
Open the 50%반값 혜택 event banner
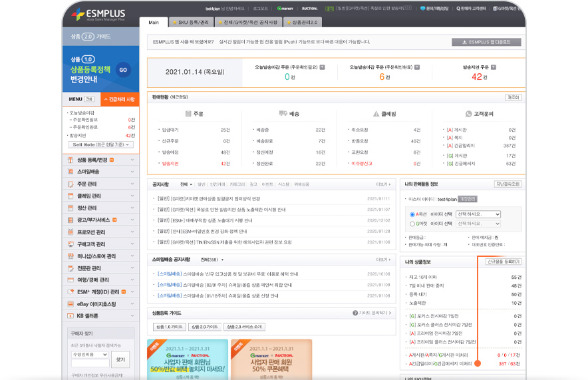pyautogui.click(x=188, y=360)
